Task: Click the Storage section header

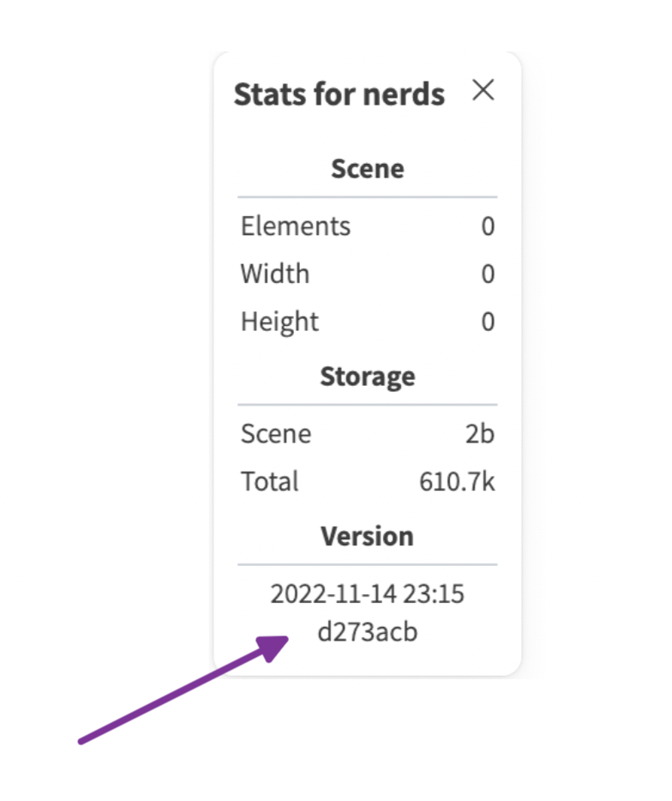Action: pos(367,376)
